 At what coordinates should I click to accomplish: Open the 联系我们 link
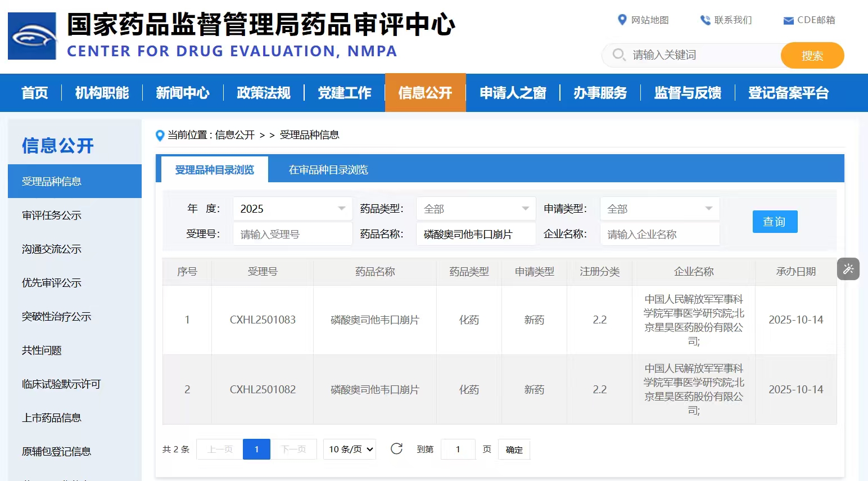pos(733,20)
